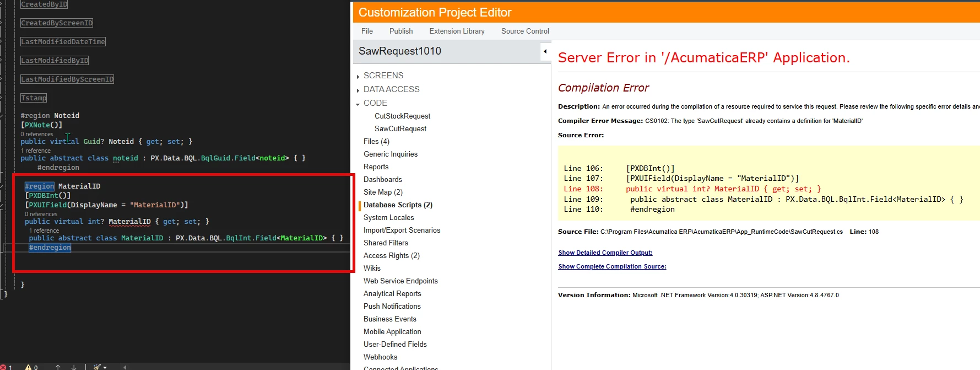Click the '0 references' CodeLens above Noteid

(37, 134)
